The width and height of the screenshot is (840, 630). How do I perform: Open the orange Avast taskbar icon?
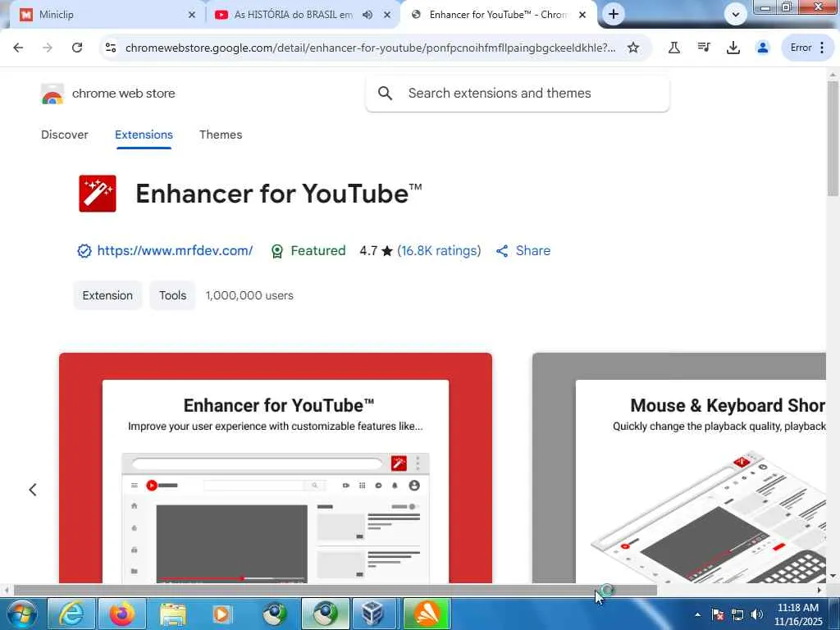point(427,614)
